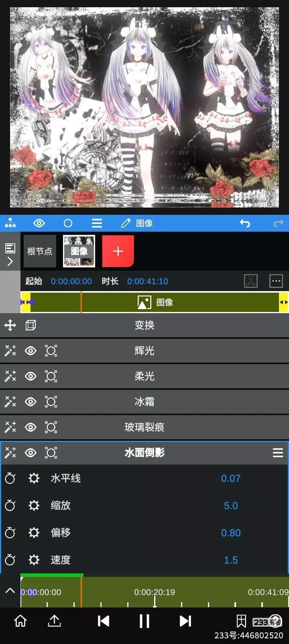Open gear settings for 偏移
The width and height of the screenshot is (289, 644).
tap(34, 532)
